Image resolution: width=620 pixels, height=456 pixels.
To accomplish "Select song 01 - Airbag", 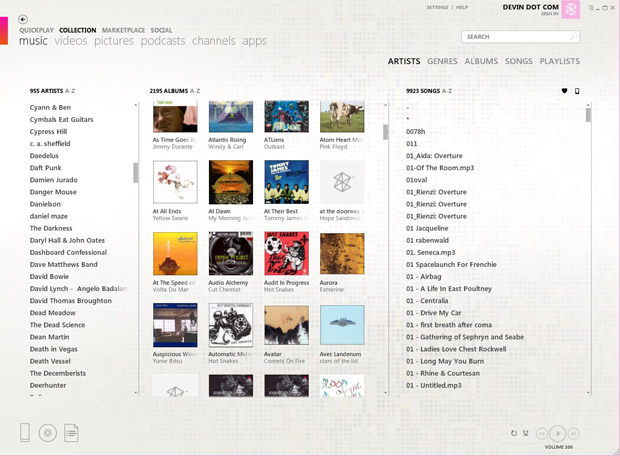I will pos(423,276).
